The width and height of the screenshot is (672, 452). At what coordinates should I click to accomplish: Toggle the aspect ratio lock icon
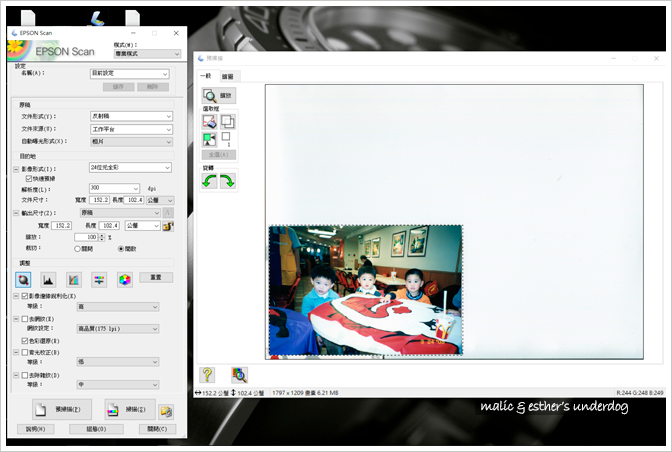(x=168, y=226)
